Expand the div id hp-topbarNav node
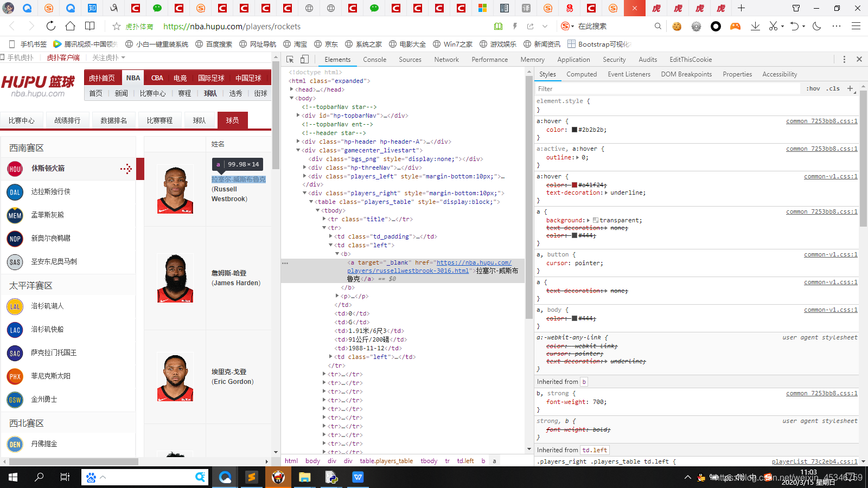 [x=298, y=115]
